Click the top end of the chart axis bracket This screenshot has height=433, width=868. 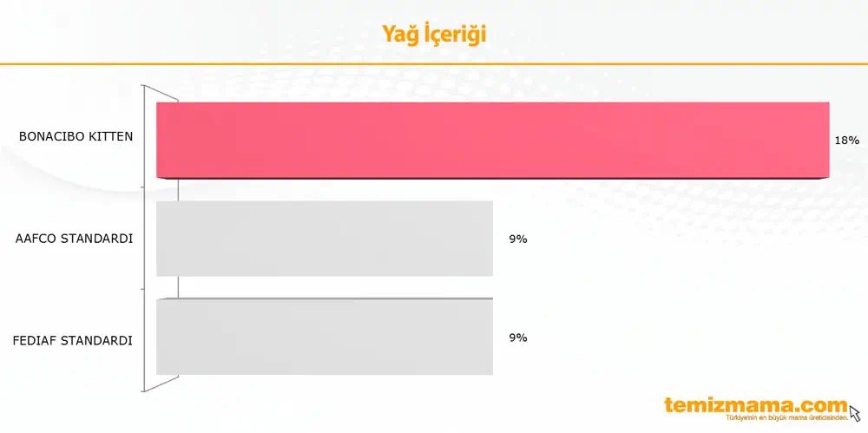pyautogui.click(x=145, y=87)
